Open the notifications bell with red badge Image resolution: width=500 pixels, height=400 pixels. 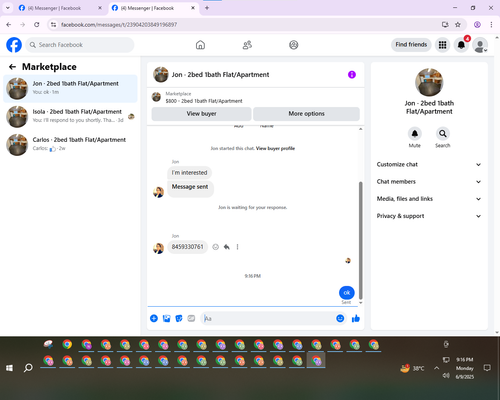click(461, 45)
